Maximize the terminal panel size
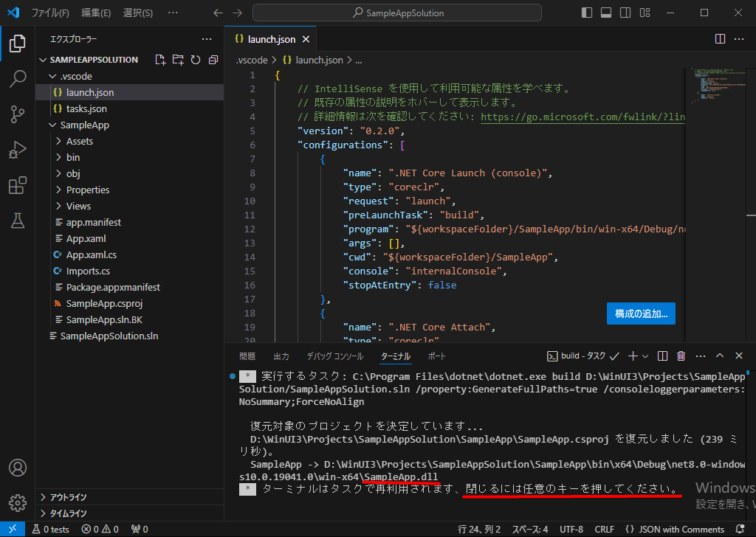This screenshot has width=756, height=537. [x=718, y=356]
